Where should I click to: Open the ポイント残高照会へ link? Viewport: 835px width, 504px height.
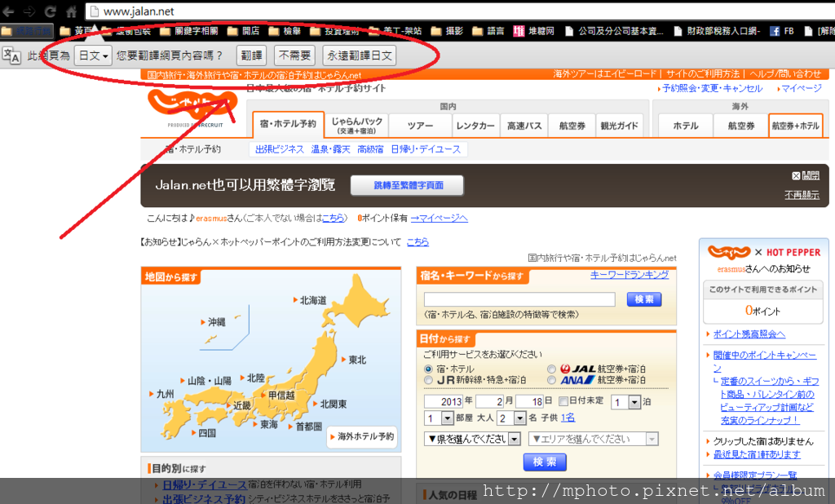point(749,334)
